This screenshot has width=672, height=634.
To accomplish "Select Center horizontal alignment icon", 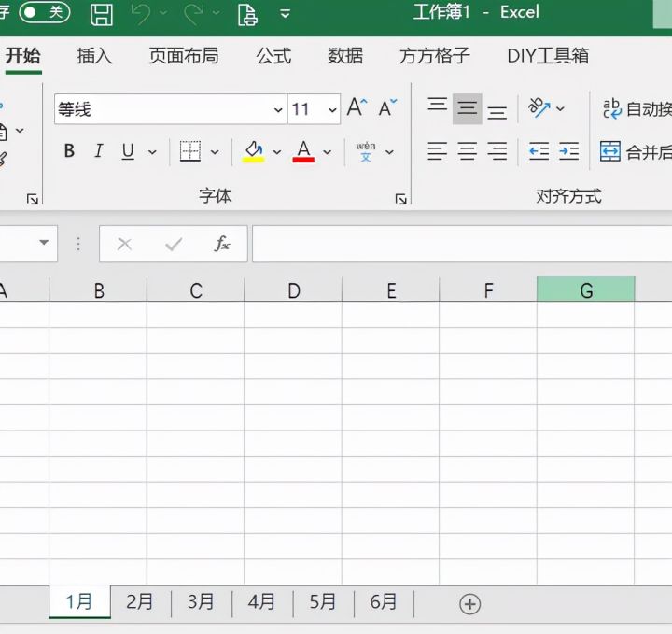I will click(468, 151).
